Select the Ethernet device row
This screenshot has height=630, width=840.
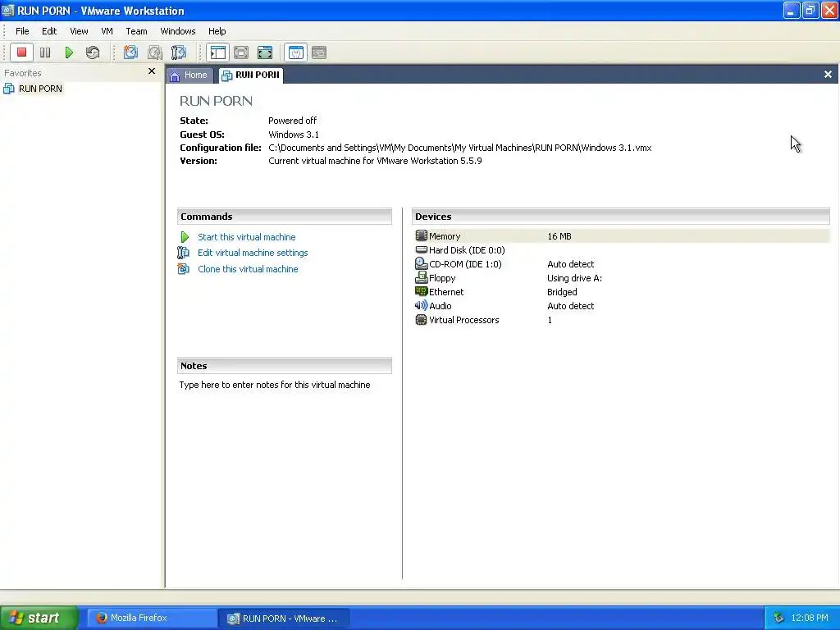pos(622,292)
